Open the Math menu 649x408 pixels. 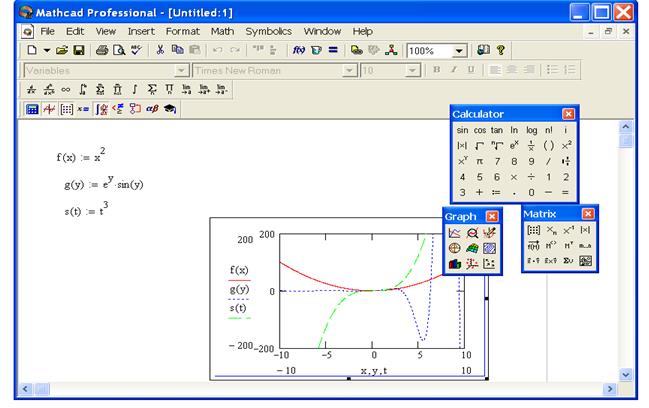tap(222, 31)
